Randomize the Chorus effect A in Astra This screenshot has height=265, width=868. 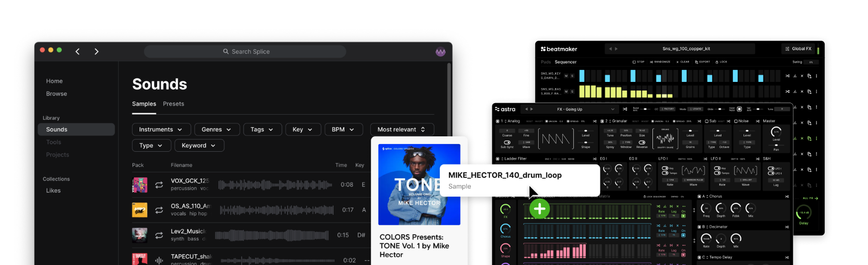coord(787,197)
